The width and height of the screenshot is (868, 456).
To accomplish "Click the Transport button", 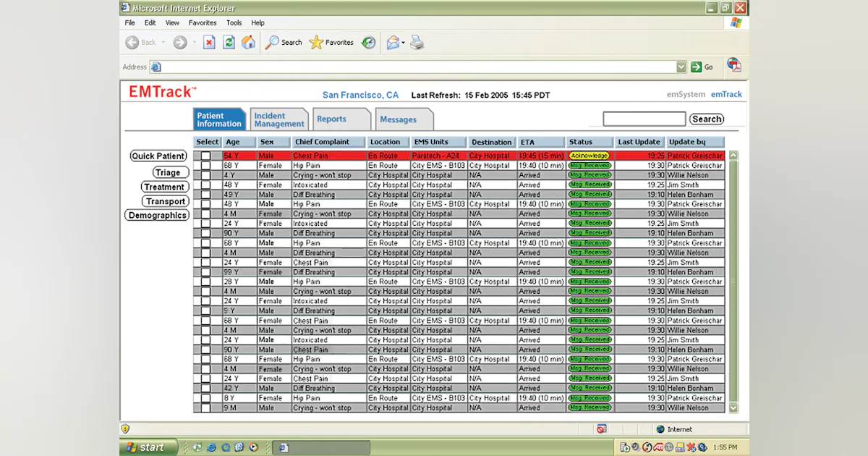I will click(x=166, y=201).
